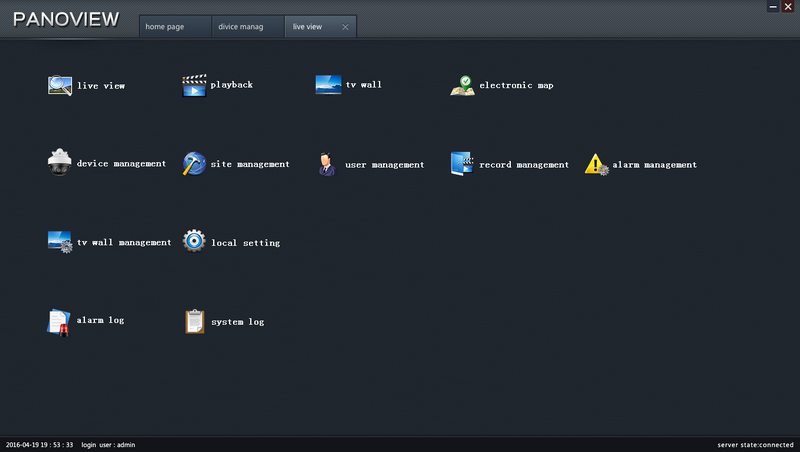Image resolution: width=800 pixels, height=452 pixels.
Task: Click the electronic map text label
Action: (x=516, y=86)
